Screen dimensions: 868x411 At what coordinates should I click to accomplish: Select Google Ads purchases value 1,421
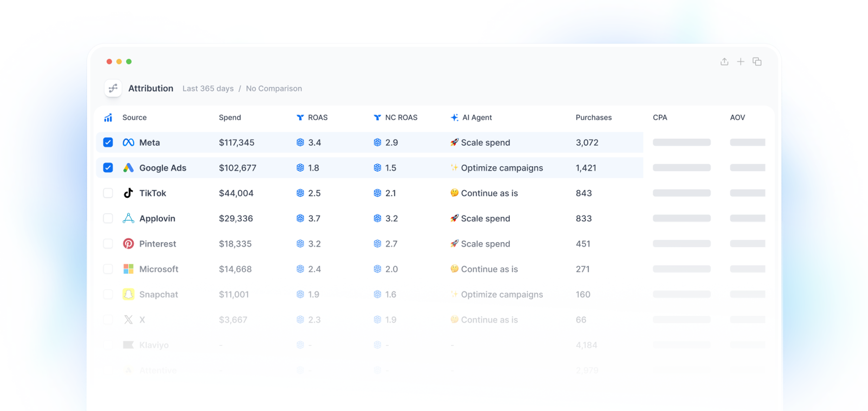click(586, 168)
